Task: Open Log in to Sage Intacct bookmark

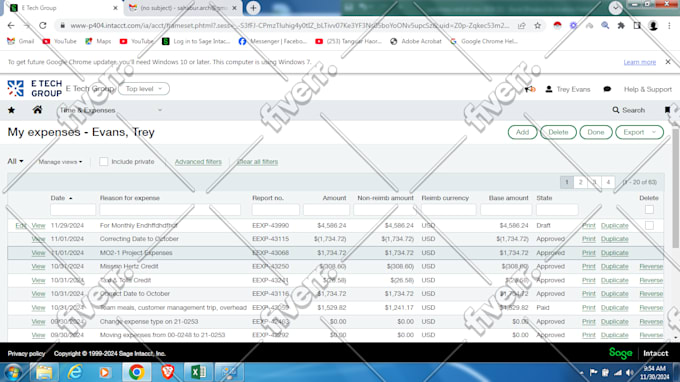Action: coord(196,41)
